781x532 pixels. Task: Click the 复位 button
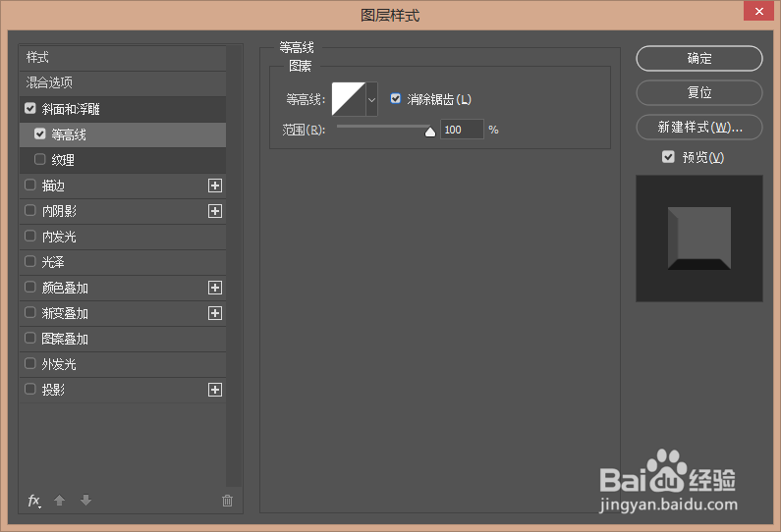point(699,92)
